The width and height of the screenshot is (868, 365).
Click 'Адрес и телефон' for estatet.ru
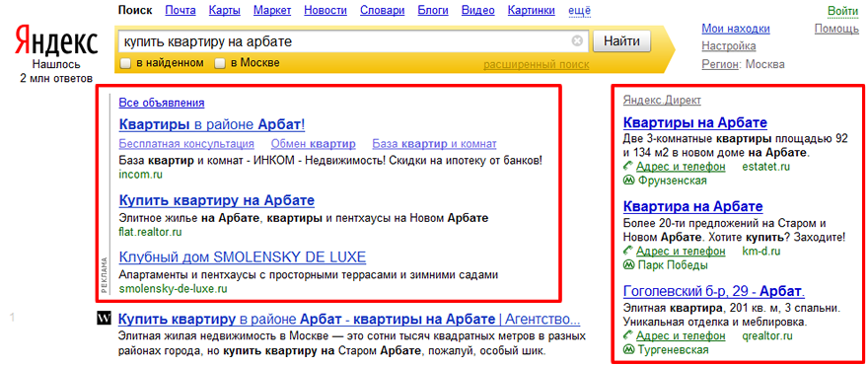[x=681, y=166]
